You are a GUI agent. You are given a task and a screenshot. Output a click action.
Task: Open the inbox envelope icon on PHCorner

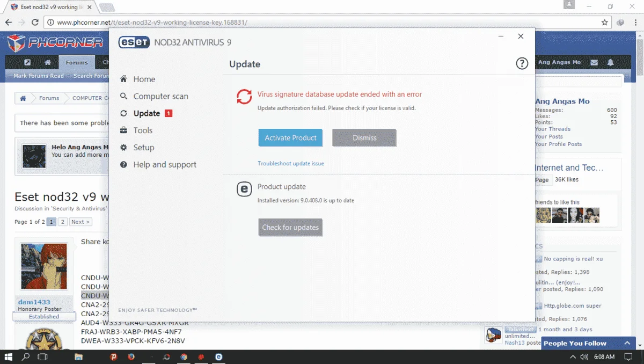pyautogui.click(x=594, y=62)
